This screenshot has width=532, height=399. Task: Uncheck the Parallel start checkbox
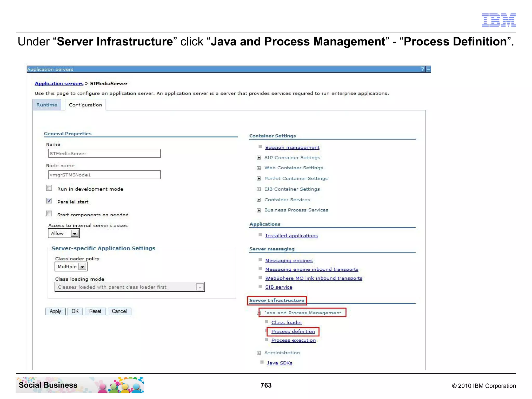tap(49, 201)
